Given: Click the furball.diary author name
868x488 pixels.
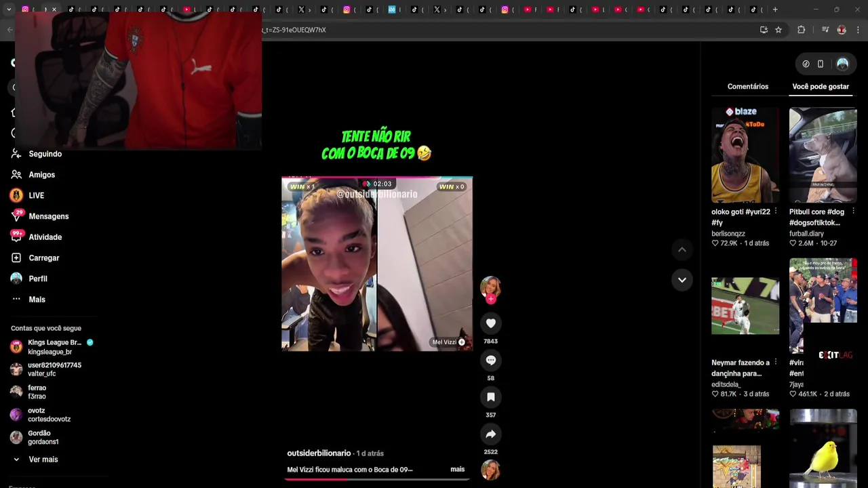Looking at the screenshot, I should tap(806, 233).
